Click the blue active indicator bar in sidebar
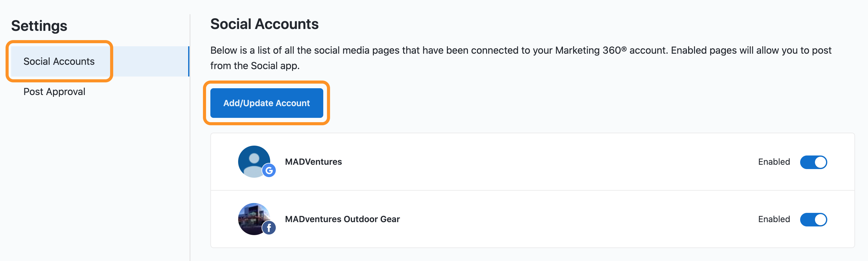This screenshot has width=868, height=261. (x=189, y=61)
